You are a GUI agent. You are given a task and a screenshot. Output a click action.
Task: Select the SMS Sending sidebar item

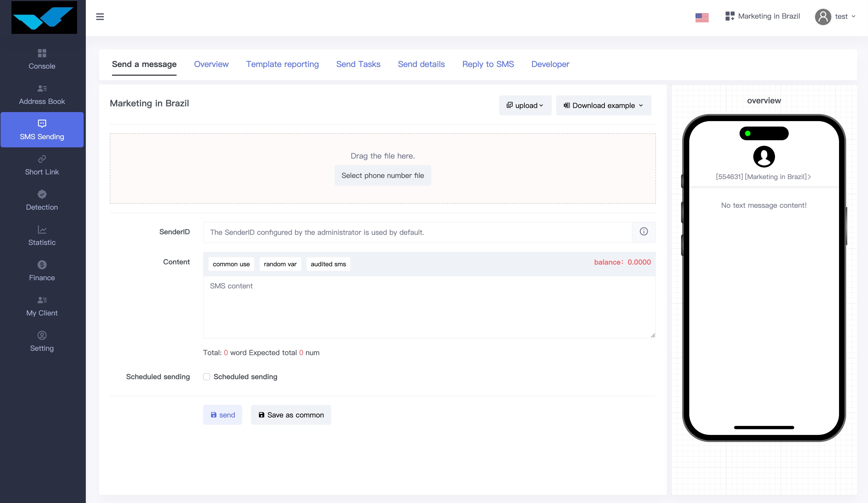[x=42, y=130]
